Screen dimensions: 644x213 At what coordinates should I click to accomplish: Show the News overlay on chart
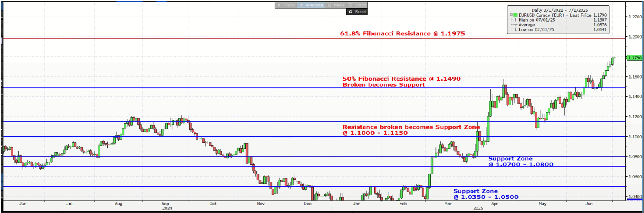point(336,5)
